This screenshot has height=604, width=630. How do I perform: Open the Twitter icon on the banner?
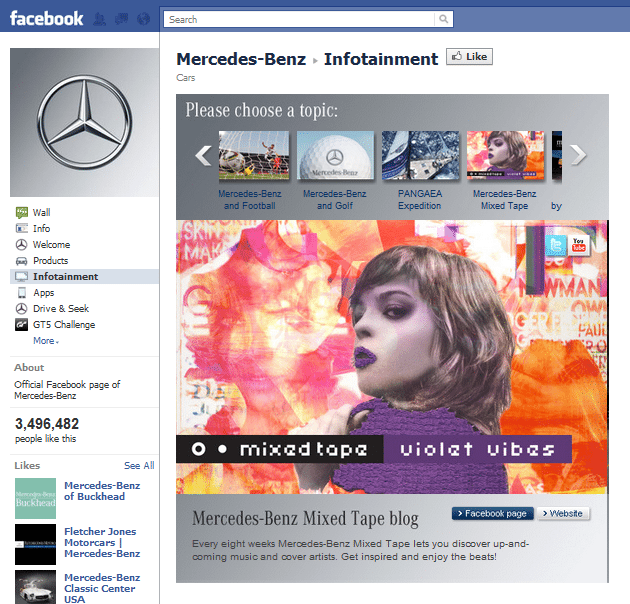556,245
